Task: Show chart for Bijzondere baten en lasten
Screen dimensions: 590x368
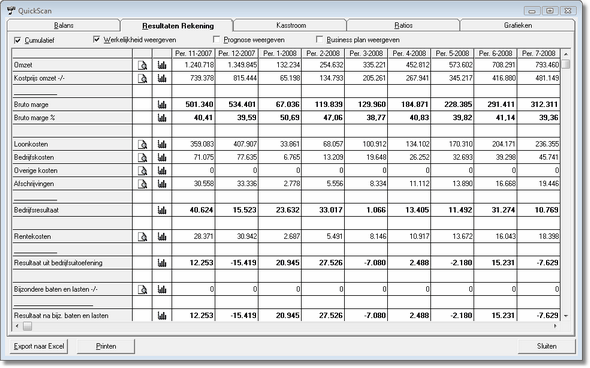Action: click(162, 289)
